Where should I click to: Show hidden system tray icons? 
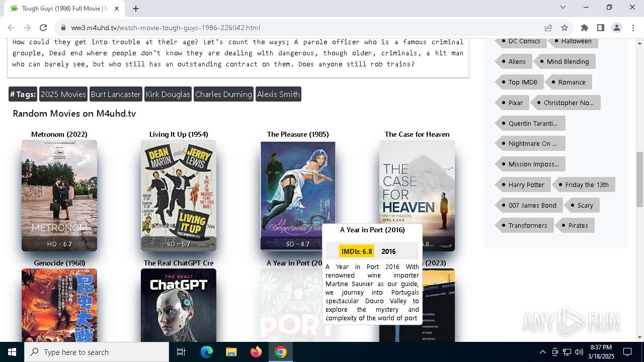pyautogui.click(x=542, y=352)
